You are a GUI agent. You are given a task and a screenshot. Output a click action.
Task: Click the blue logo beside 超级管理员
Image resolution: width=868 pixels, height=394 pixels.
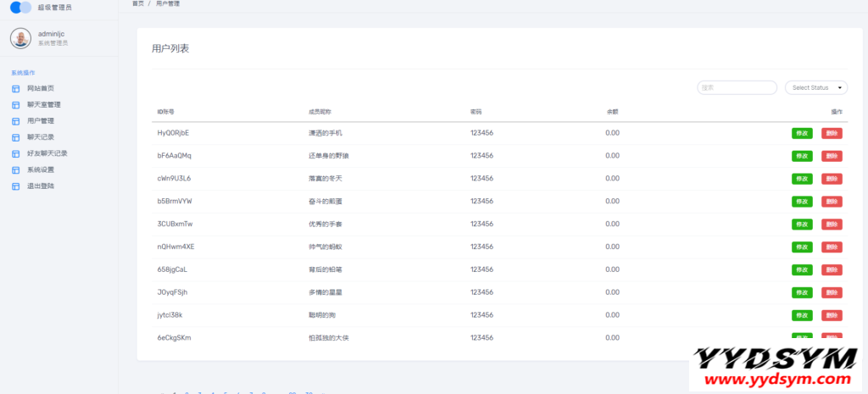pos(21,8)
